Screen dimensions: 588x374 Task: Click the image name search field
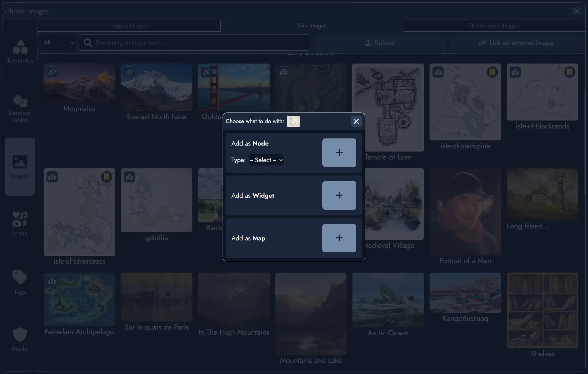194,42
